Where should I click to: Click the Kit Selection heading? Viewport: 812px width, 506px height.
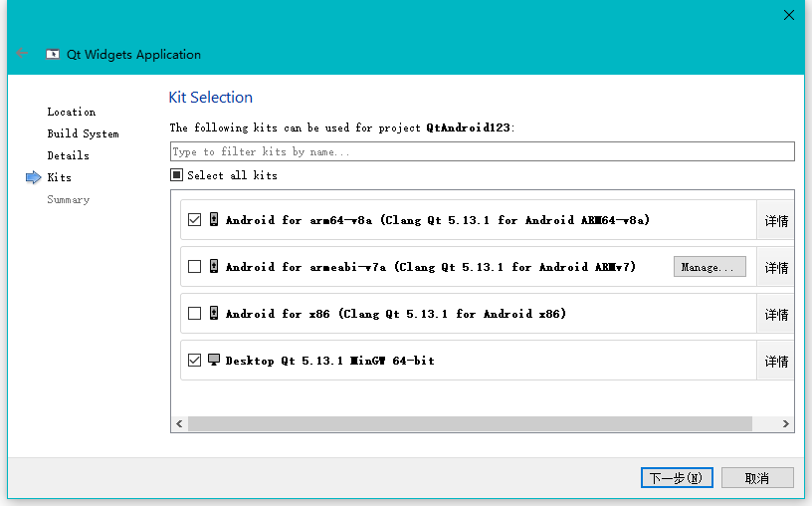pos(211,97)
